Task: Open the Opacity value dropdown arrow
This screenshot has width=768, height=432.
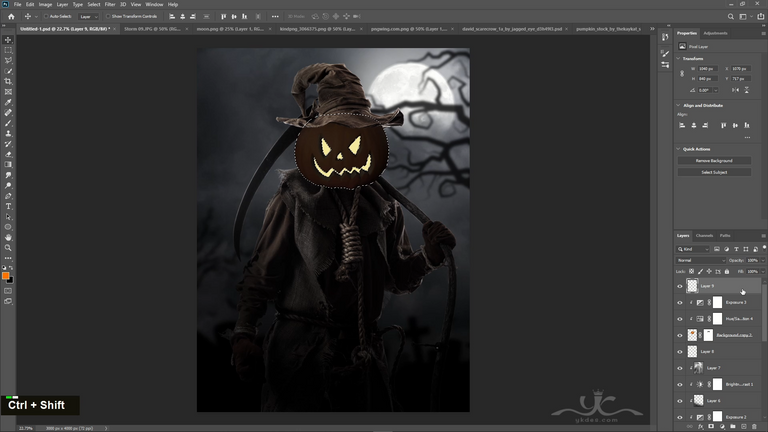Action: (763, 260)
